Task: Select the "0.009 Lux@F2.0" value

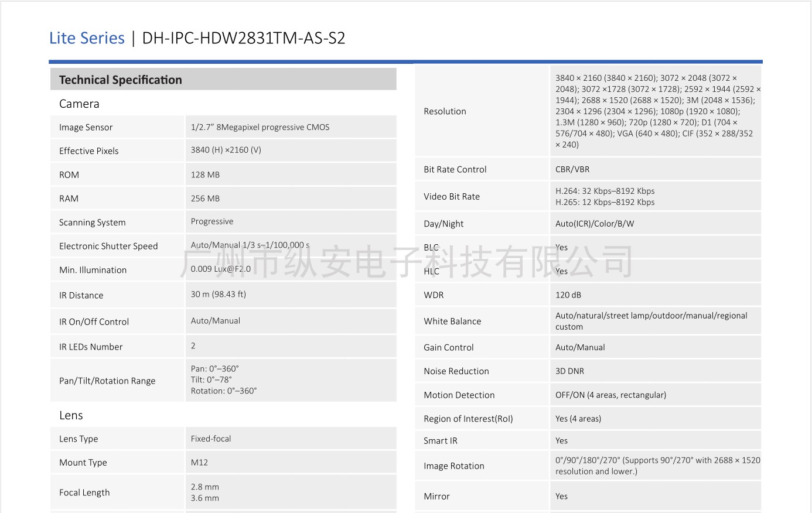Action: coord(221,269)
